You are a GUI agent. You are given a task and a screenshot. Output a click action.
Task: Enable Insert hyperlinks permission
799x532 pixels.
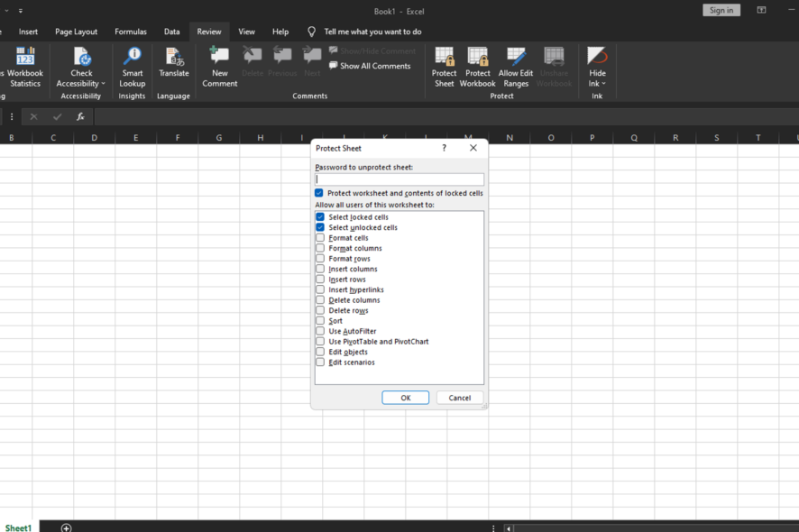pos(320,289)
